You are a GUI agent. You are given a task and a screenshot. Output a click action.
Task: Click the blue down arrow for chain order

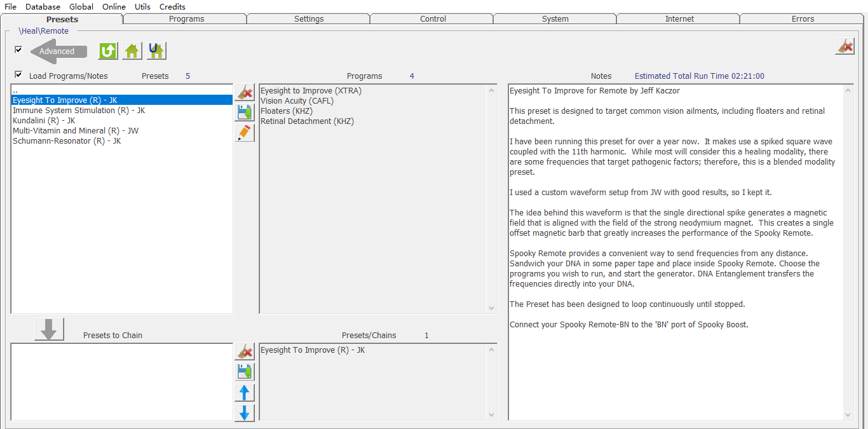(x=245, y=413)
